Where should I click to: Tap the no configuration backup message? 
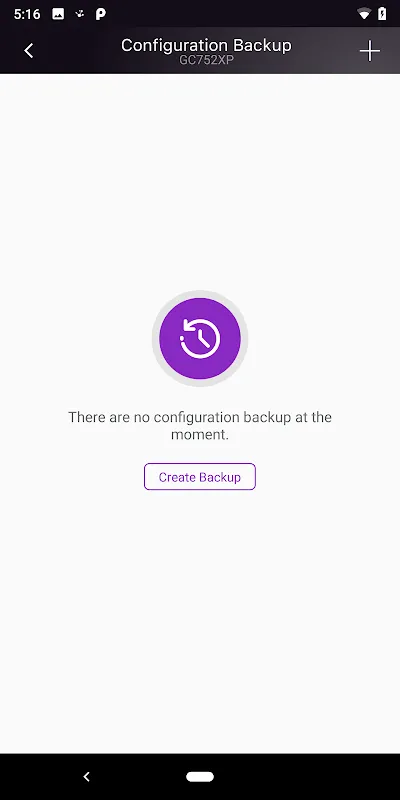click(x=200, y=426)
